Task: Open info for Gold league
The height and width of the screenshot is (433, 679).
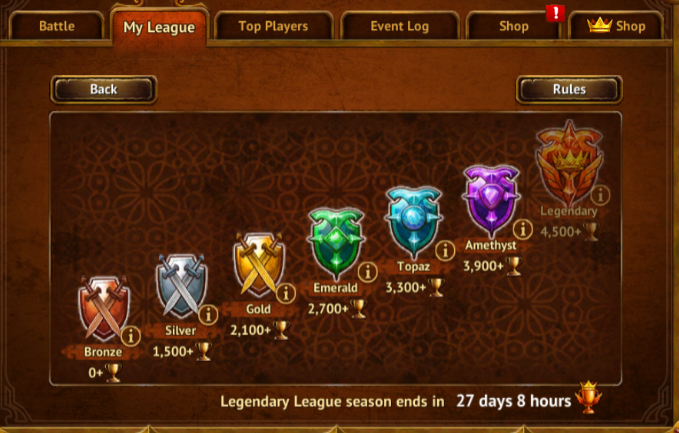Action: pos(286,294)
